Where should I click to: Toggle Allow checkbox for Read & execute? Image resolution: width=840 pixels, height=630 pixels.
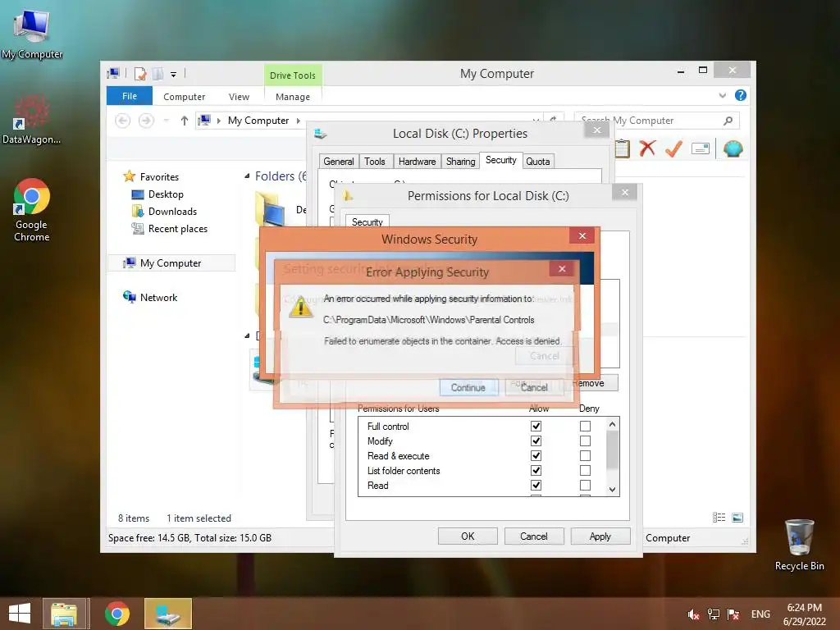[x=536, y=455]
